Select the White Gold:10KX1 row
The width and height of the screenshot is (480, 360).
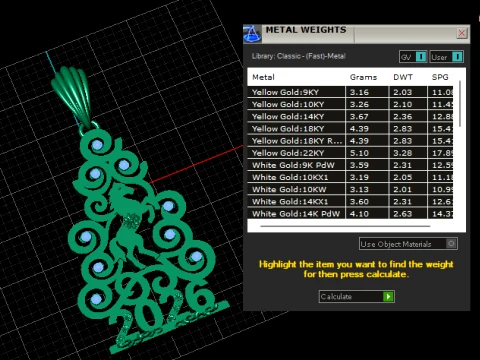(x=350, y=177)
